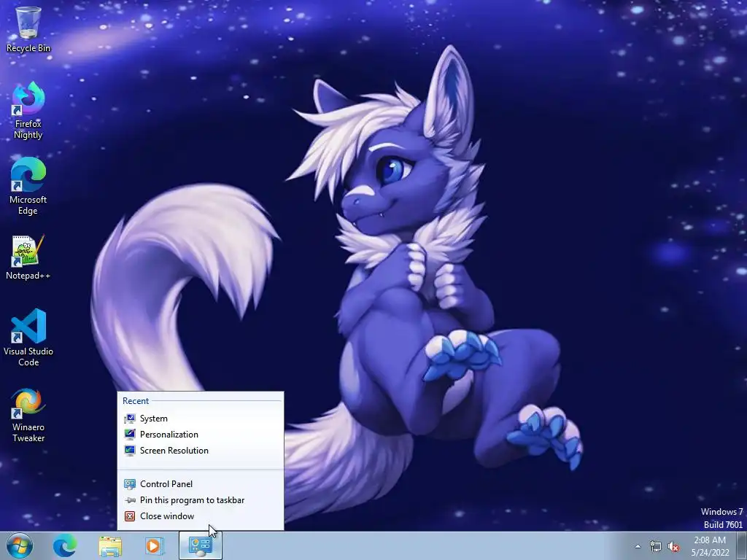Click the red X icon beside Close window
This screenshot has height=560, width=747.
pos(130,516)
